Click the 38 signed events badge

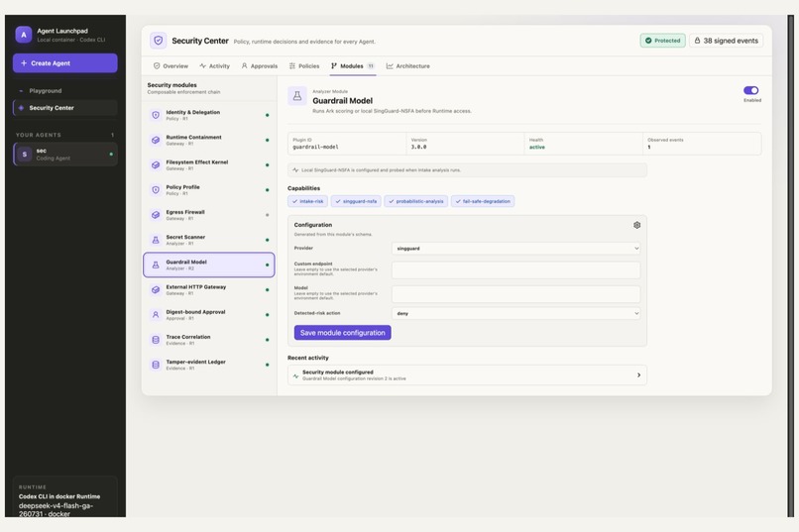726,41
